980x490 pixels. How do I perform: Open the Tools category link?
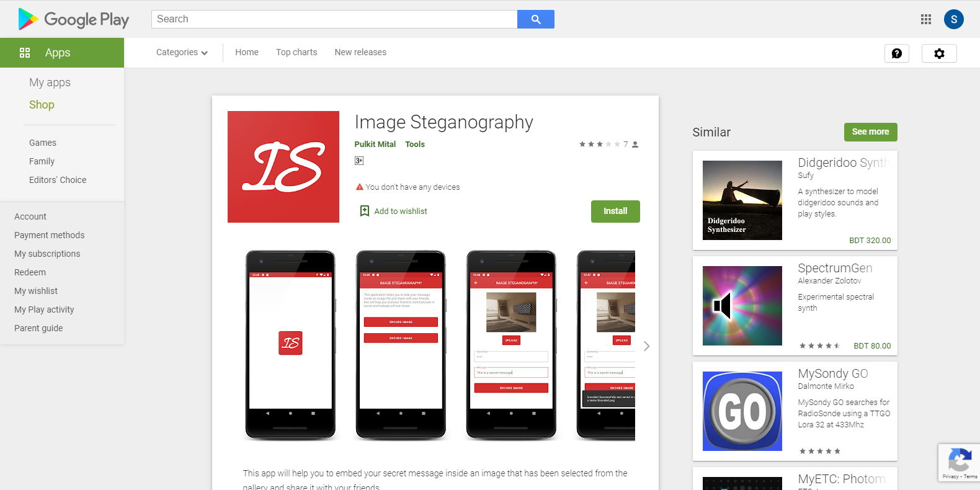[x=415, y=145]
